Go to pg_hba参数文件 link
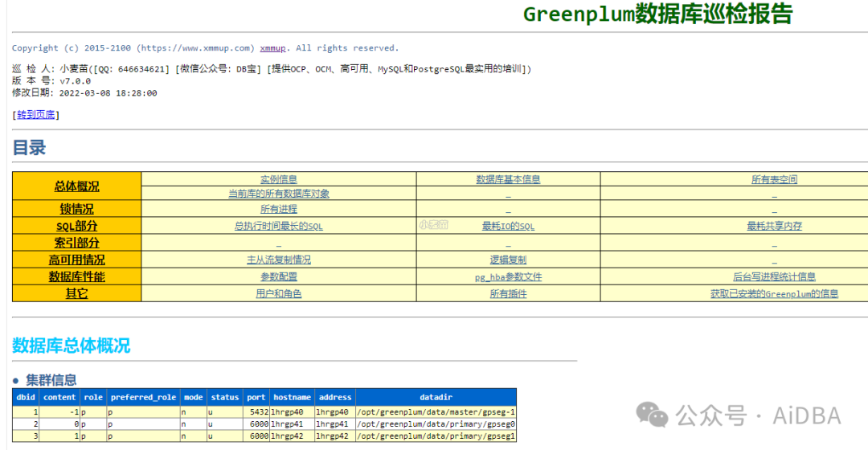This screenshot has height=450, width=868. [508, 276]
